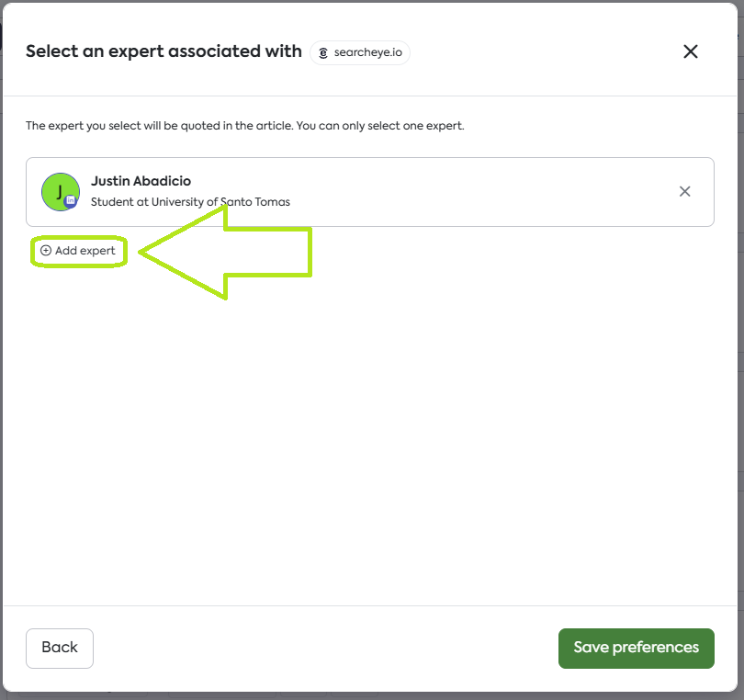Save preferences with the green button
The height and width of the screenshot is (700, 744).
click(636, 648)
